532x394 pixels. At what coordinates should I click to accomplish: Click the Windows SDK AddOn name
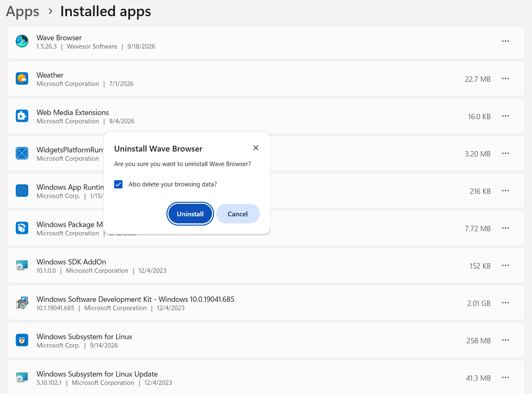pyautogui.click(x=71, y=262)
